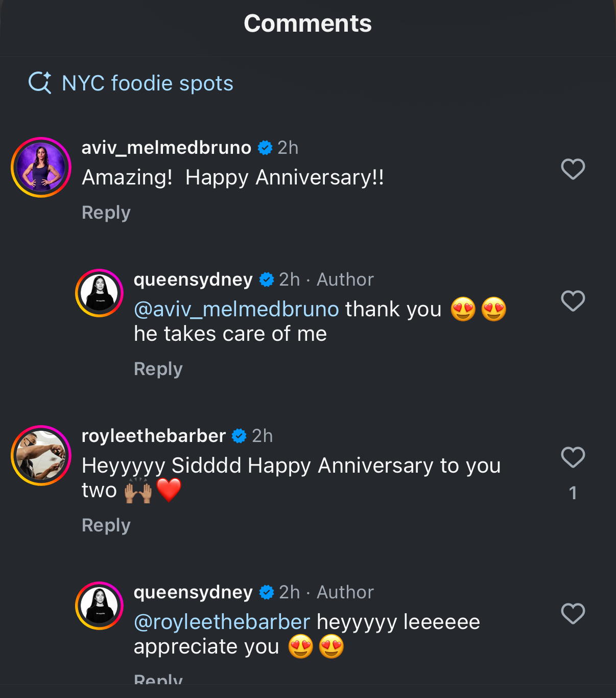This screenshot has height=698, width=616.
Task: Open first queensydney avatar story ring
Action: (99, 293)
